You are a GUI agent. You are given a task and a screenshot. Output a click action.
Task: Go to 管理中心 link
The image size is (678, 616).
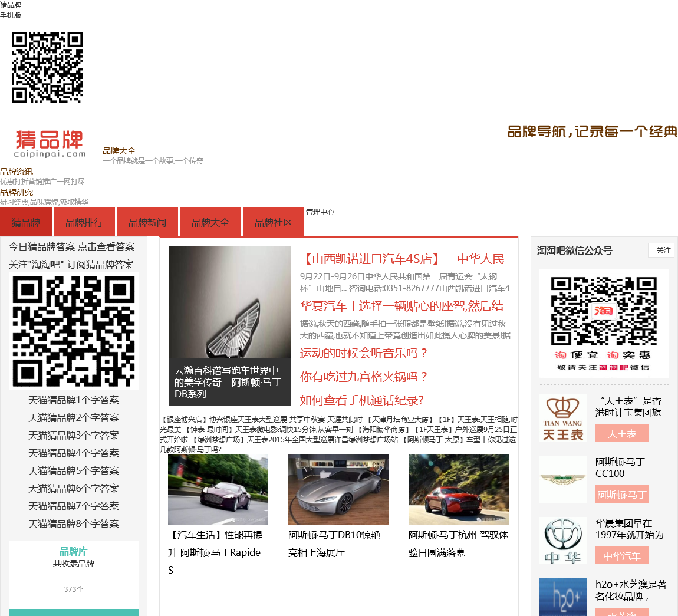pyautogui.click(x=320, y=212)
